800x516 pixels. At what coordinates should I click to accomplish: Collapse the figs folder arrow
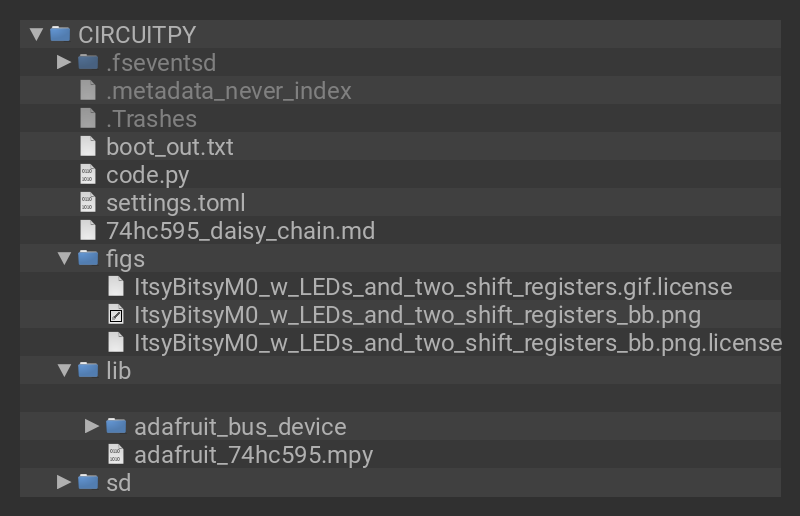point(65,259)
